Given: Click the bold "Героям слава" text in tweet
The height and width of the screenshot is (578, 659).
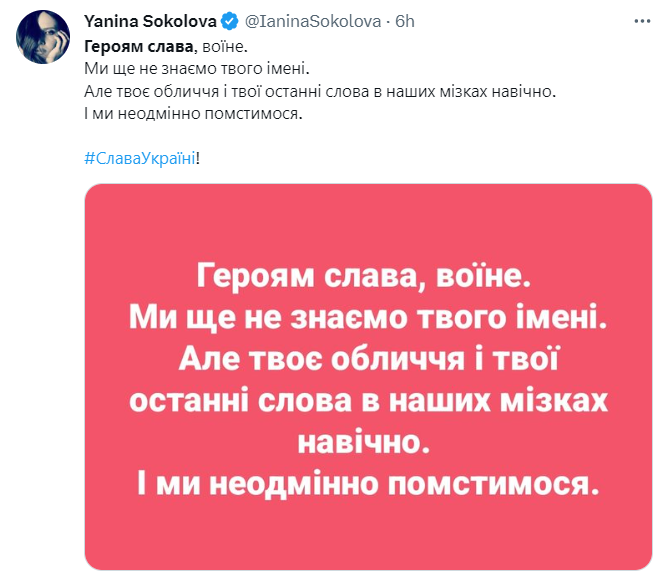Looking at the screenshot, I should 137,45.
